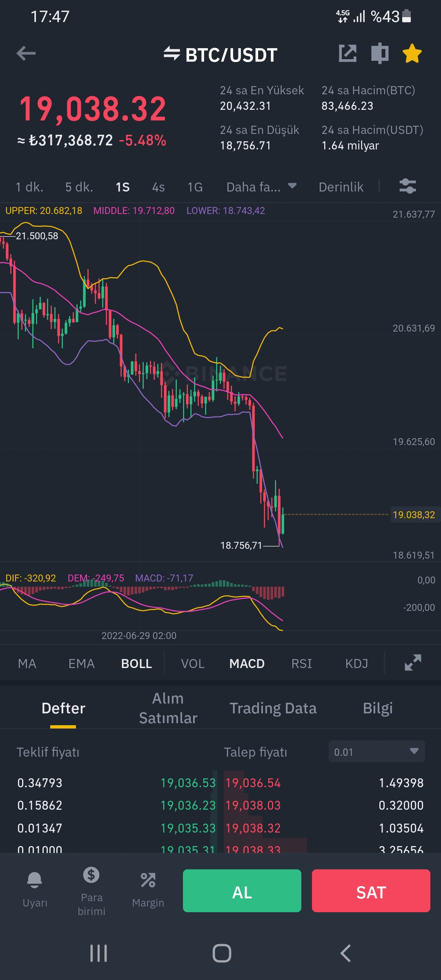Open the share chart icon
Screen dimensions: 441x980
click(347, 53)
